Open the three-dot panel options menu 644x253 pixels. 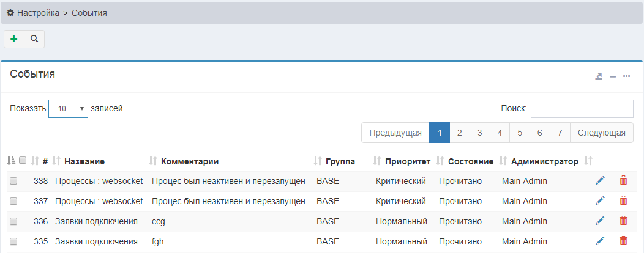pos(626,76)
